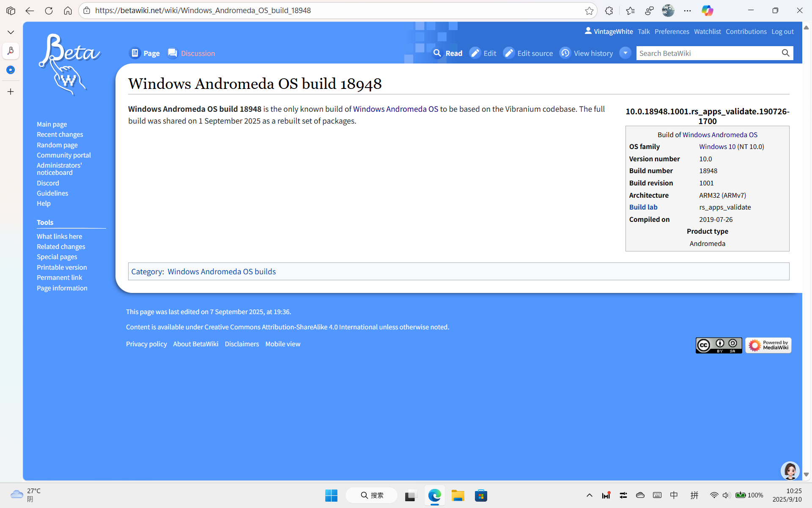The width and height of the screenshot is (812, 508).
Task: Click the page scrollbar down arrow
Action: [806, 475]
